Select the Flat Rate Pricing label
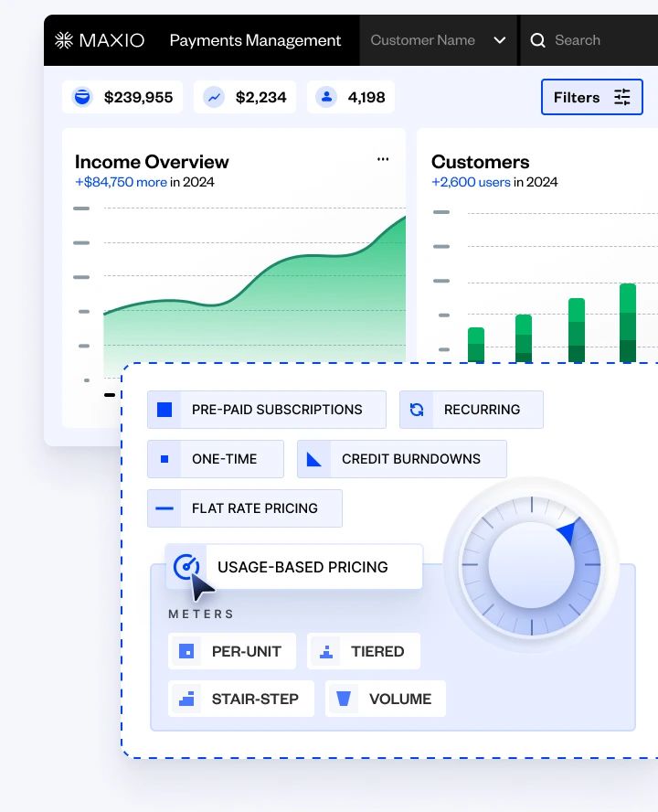Viewport: 658px width, 812px height. pos(255,508)
